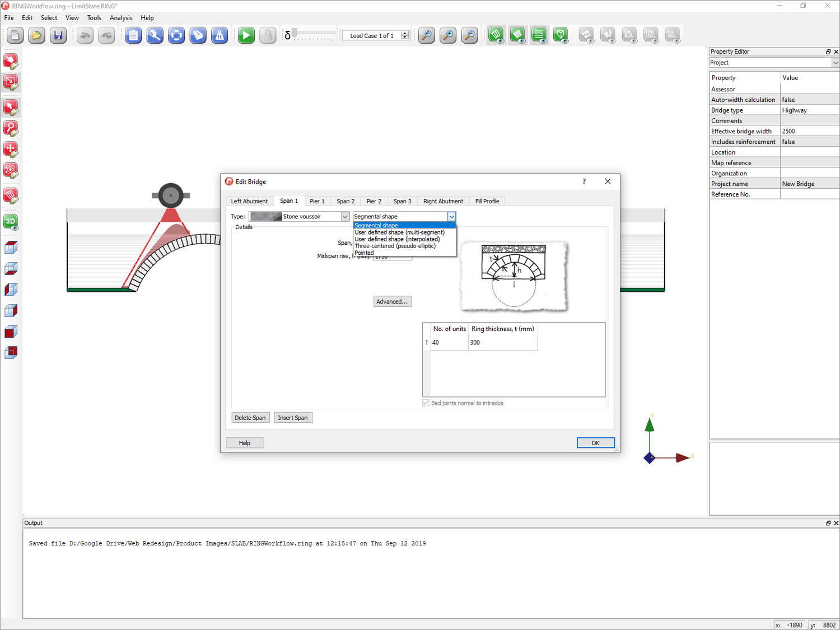Screen dimensions: 840x630
Task: Toggle visibility of the solid cube layer
Action: coord(11,332)
